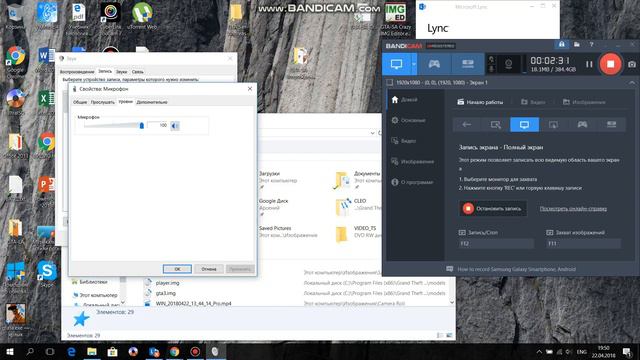Viewport: 640px width, 360px height.
Task: Click the F12 record hotkey field
Action: tap(496, 244)
